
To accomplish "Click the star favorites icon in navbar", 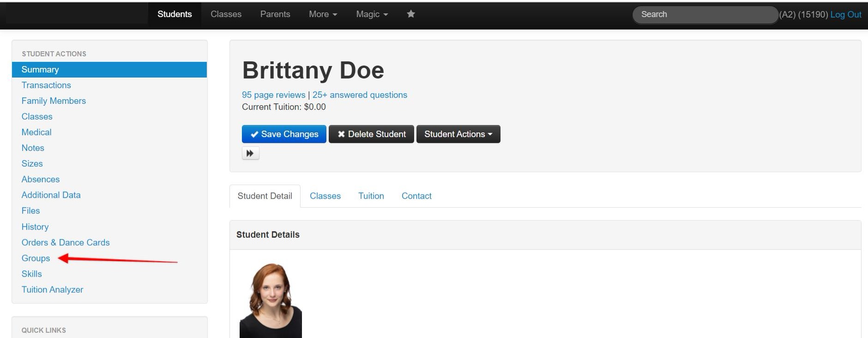I will point(410,14).
